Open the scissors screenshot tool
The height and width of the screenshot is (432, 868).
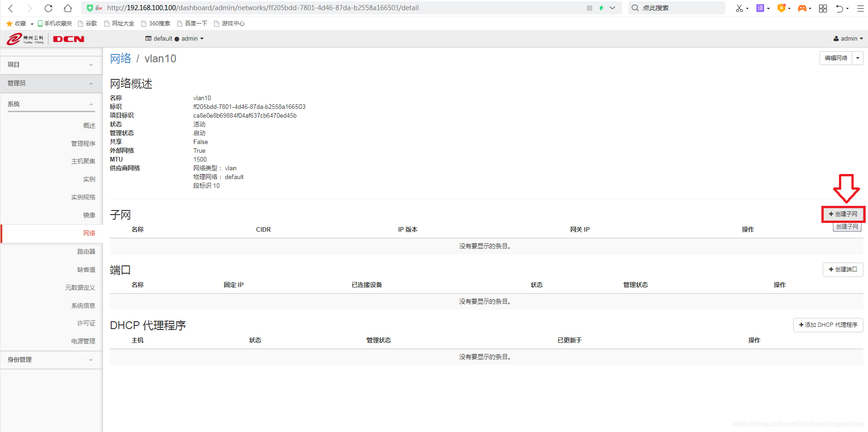[x=739, y=8]
